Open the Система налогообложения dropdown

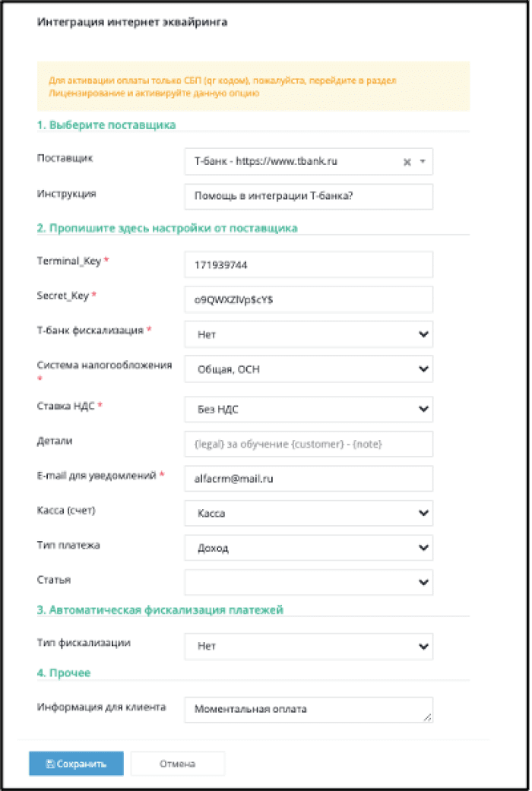(x=309, y=369)
